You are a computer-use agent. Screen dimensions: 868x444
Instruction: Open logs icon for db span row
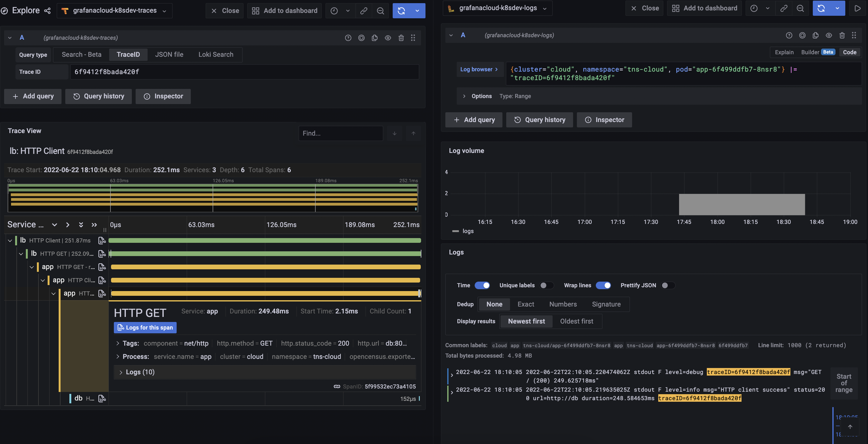coord(102,399)
